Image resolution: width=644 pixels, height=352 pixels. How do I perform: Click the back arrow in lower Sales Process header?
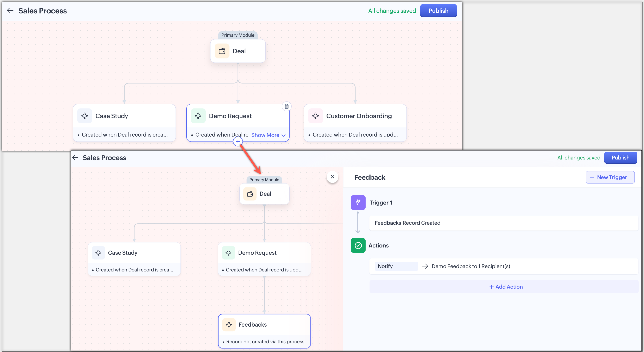pyautogui.click(x=75, y=157)
